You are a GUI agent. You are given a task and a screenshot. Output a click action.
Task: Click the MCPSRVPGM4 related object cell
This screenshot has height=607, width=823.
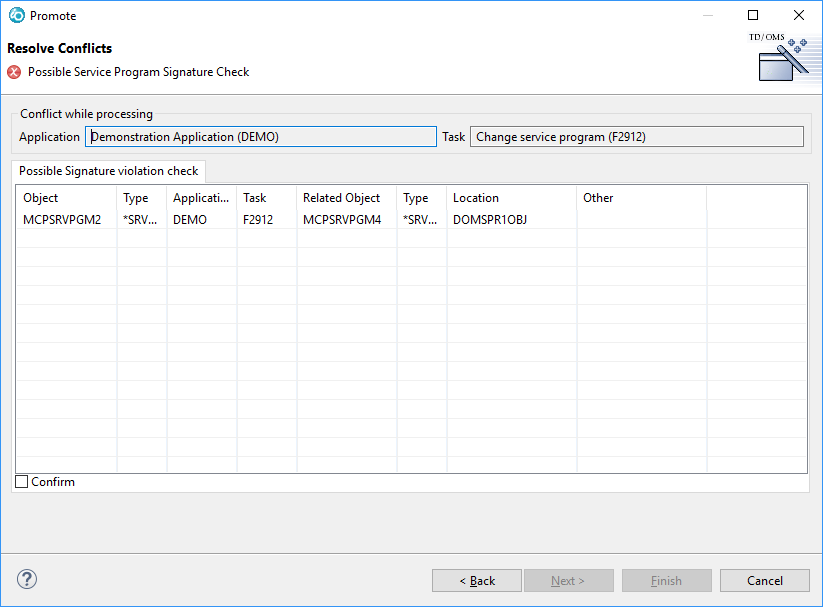click(342, 219)
